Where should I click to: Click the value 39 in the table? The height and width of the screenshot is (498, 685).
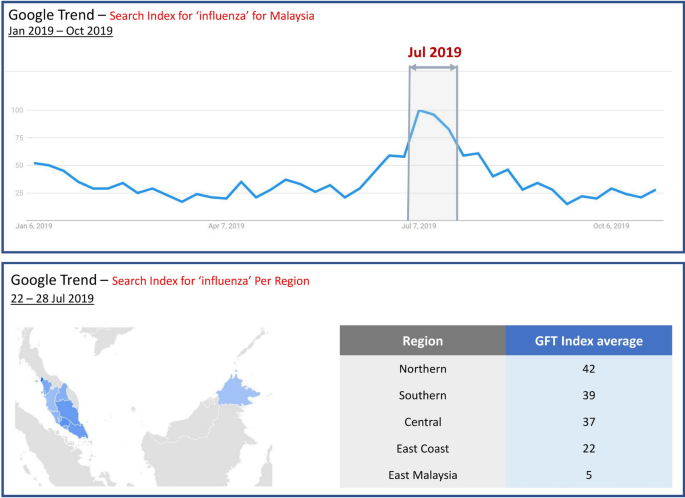pos(588,395)
